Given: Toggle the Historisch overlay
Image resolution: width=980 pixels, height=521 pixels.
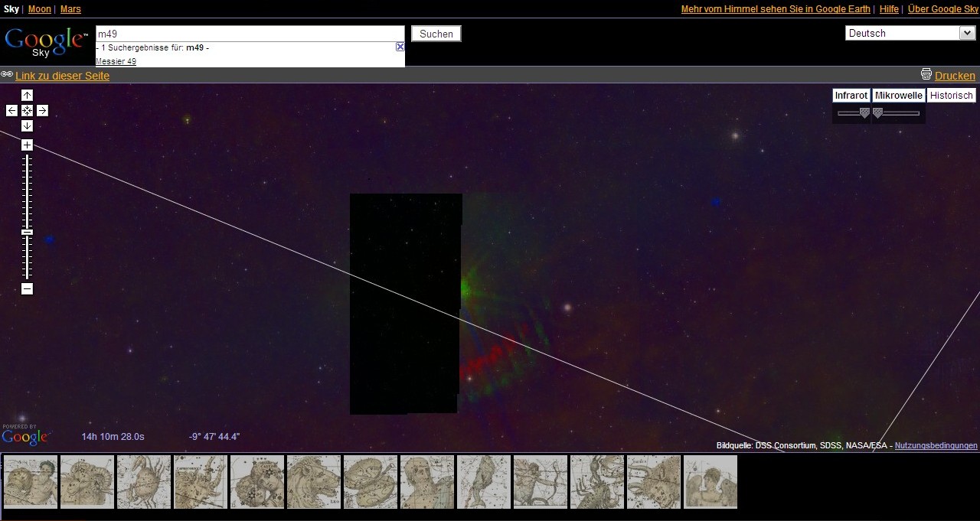Looking at the screenshot, I should click(952, 96).
